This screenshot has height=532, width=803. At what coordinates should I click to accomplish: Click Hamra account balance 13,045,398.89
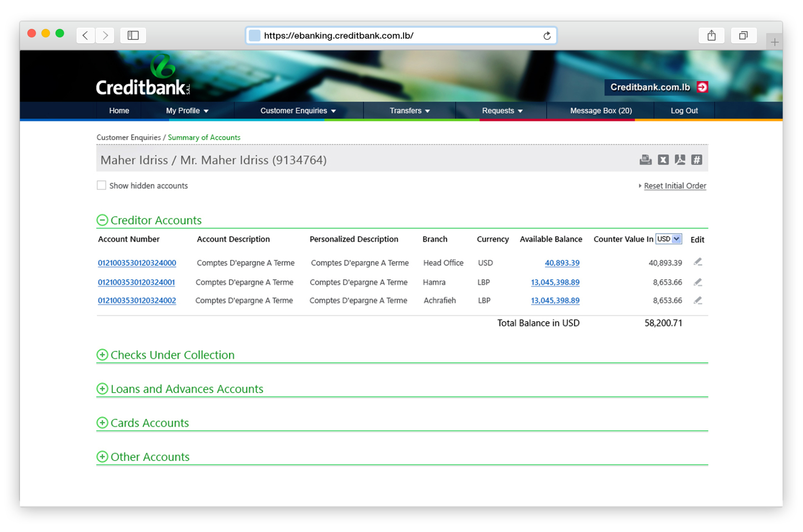coord(555,282)
